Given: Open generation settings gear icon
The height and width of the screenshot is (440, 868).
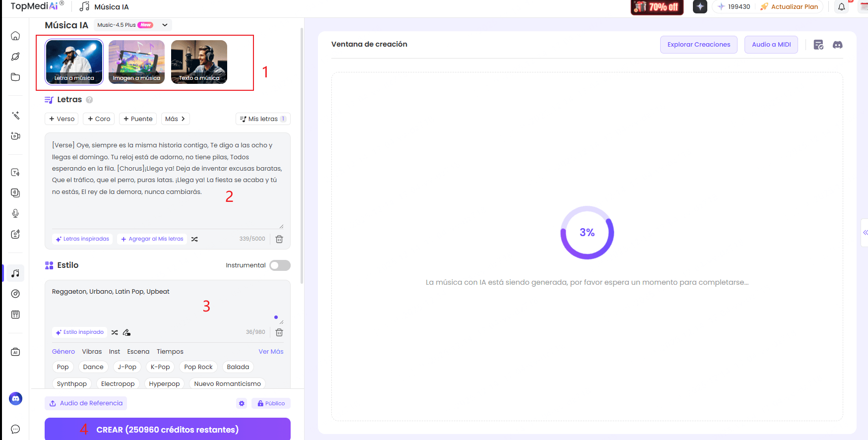Looking at the screenshot, I should coord(242,403).
